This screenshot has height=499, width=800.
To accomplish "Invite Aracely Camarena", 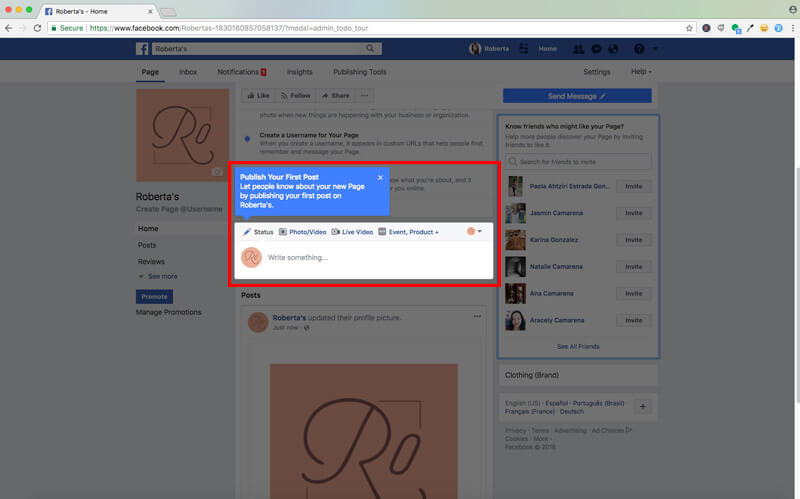I will point(634,320).
